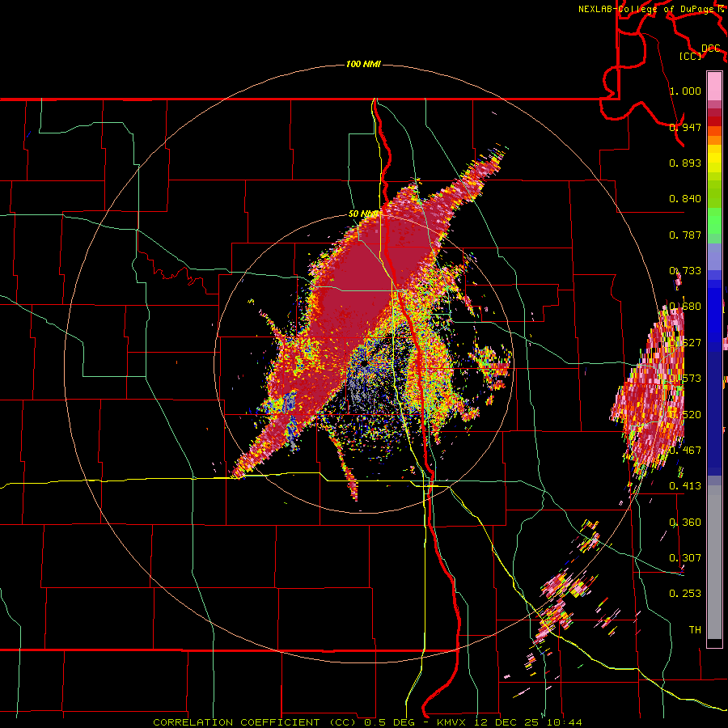The width and height of the screenshot is (728, 728).
Task: Click the 0.467 value on the color scale
Action: pos(685,450)
